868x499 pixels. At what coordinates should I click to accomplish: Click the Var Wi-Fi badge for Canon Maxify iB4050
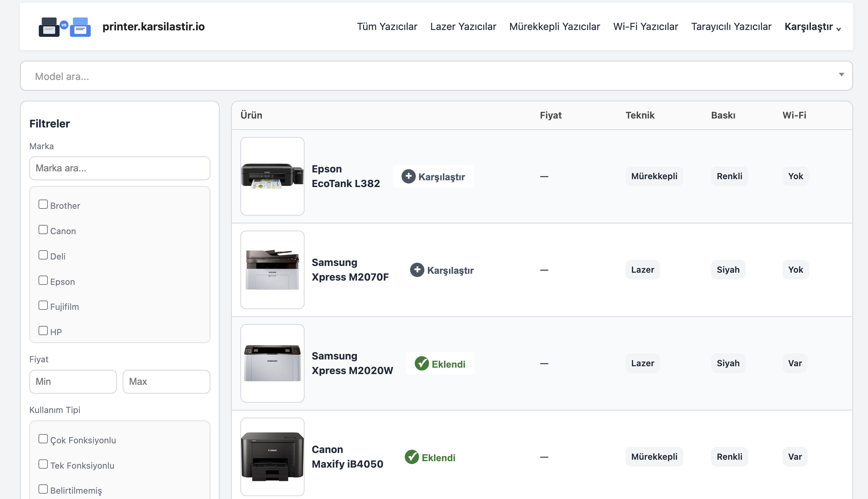tap(795, 457)
